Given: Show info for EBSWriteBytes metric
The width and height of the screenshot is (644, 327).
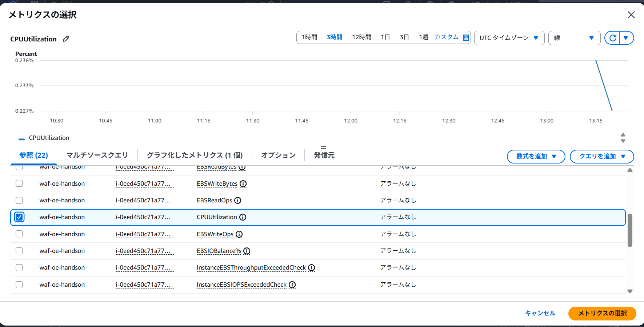Looking at the screenshot, I should pos(243,184).
